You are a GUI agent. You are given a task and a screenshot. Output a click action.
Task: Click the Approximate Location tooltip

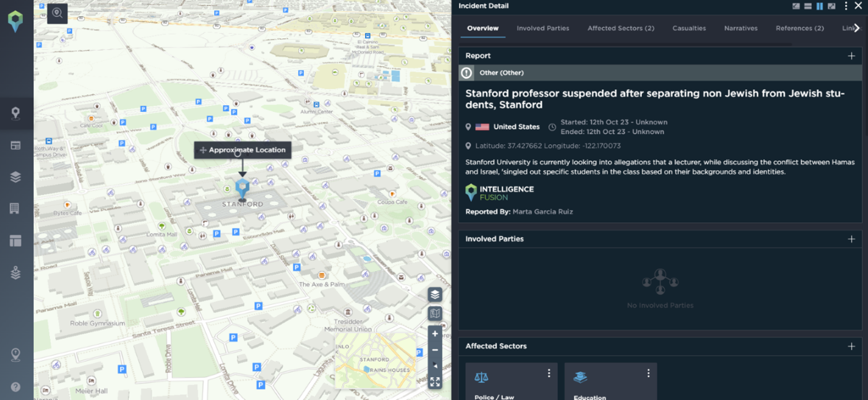(243, 150)
